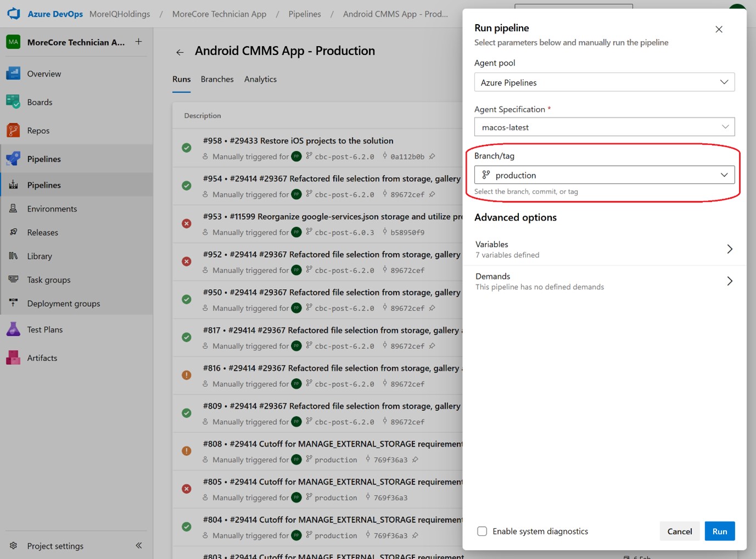
Task: Click the back arrow beside pipeline title
Action: pyautogui.click(x=180, y=52)
